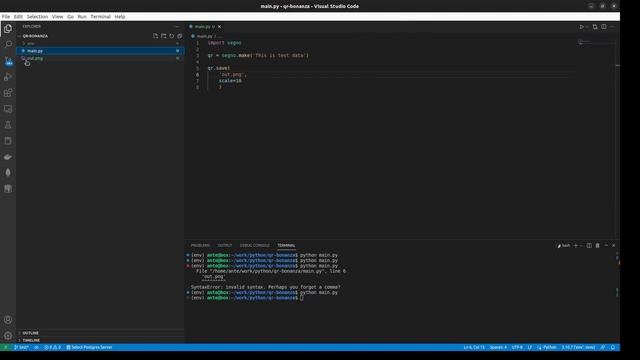
Task: Refresh the Explorer file tree
Action: pos(172,36)
